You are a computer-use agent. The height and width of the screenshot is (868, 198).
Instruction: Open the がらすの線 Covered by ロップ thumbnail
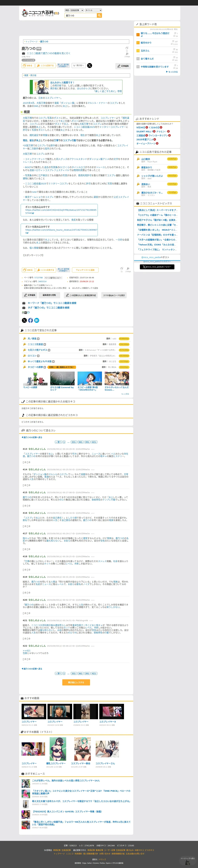(62, 378)
